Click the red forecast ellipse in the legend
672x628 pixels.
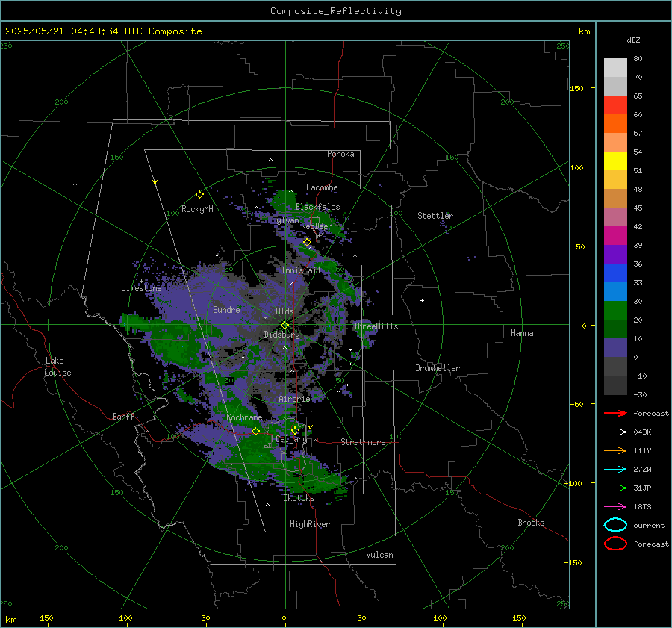(615, 544)
